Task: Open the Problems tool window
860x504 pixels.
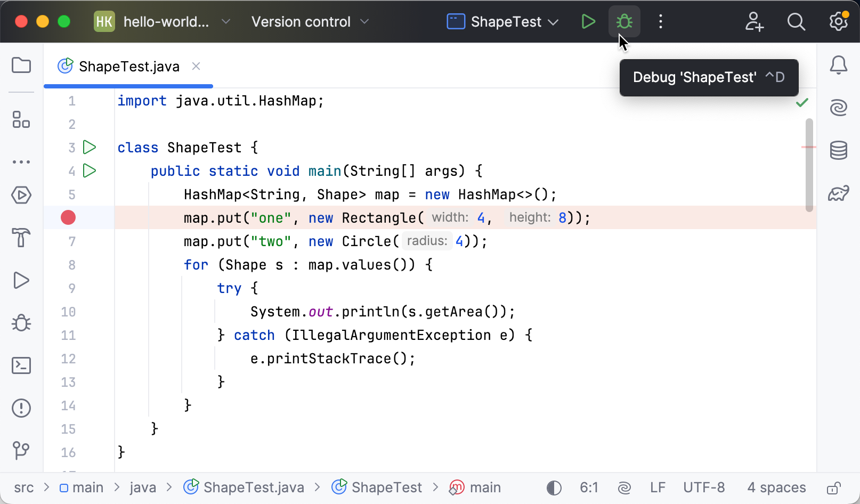Action: coord(21,408)
